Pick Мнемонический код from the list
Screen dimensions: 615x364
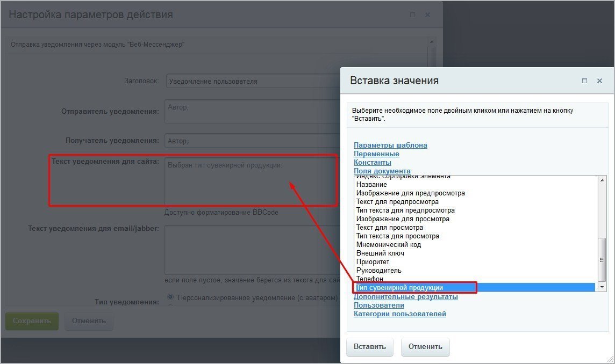click(388, 245)
